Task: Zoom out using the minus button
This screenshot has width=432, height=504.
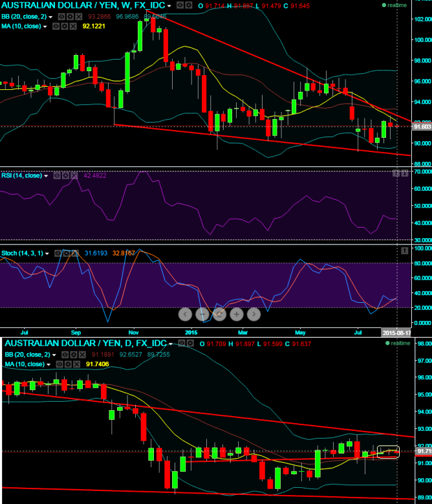Action: pyautogui.click(x=202, y=314)
